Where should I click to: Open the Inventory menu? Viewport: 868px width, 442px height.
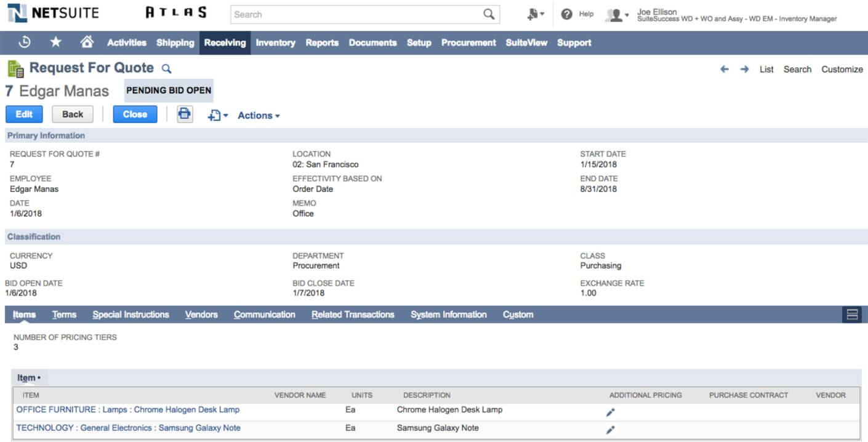275,42
